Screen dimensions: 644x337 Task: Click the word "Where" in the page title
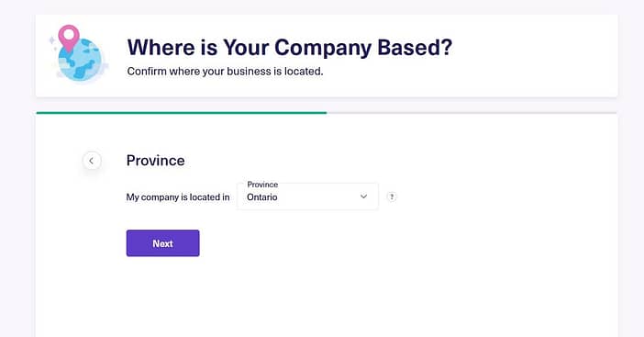(161, 47)
